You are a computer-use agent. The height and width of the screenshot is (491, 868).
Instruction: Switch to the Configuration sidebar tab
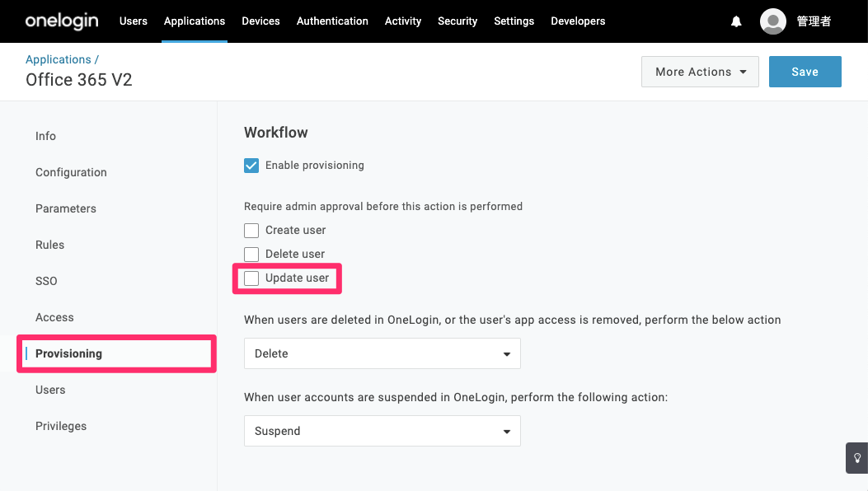click(x=71, y=172)
